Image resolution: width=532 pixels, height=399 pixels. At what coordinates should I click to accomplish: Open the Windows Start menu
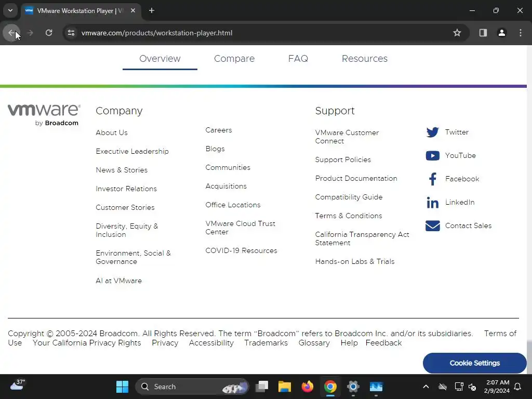click(122, 387)
